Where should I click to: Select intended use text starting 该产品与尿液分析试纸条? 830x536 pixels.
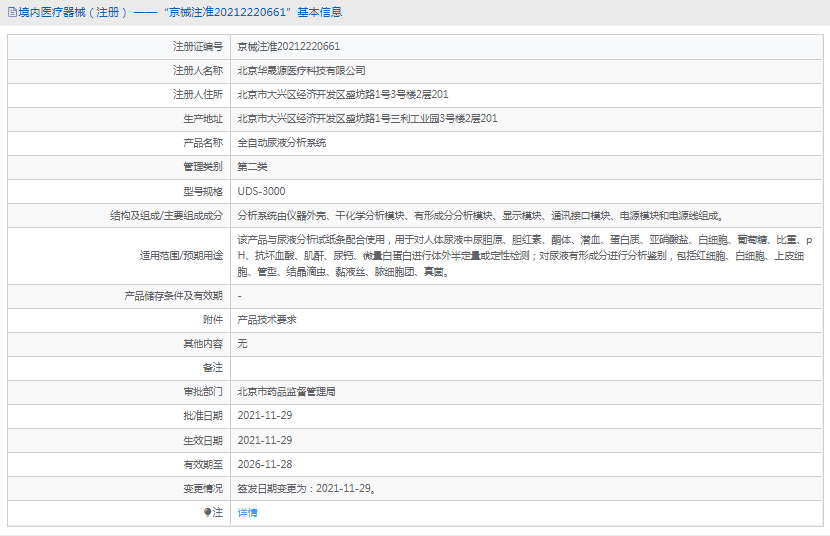click(525, 256)
